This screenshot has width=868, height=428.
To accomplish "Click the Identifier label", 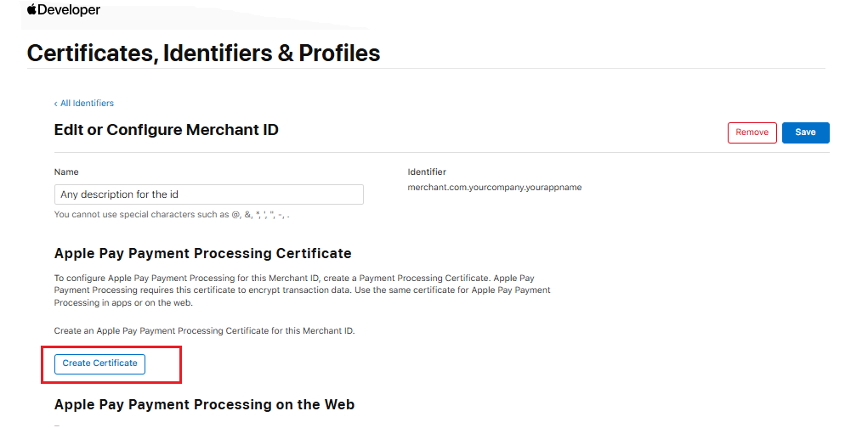I will [x=427, y=172].
